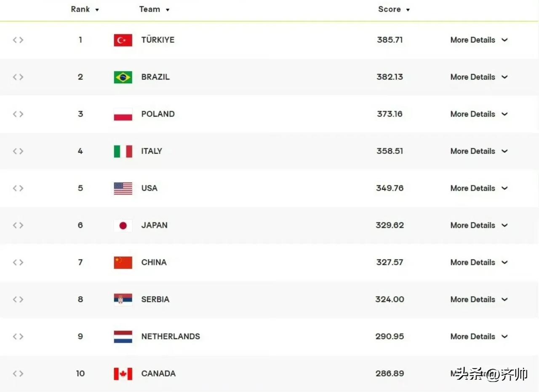Click the Japan flag icon
The image size is (539, 392).
tap(123, 225)
